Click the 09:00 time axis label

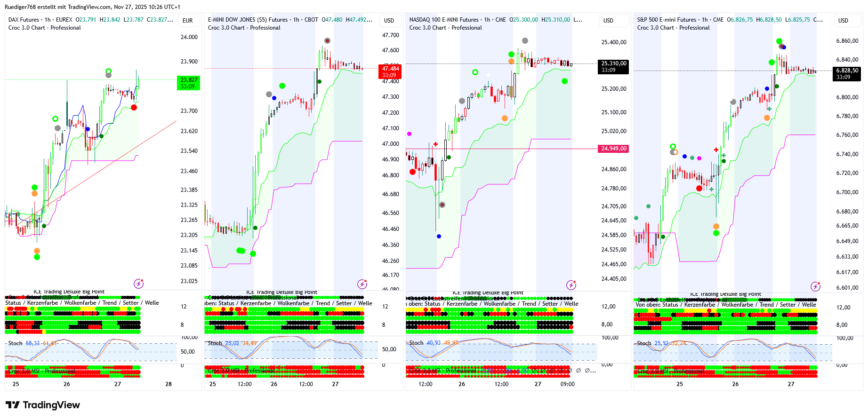[567, 384]
